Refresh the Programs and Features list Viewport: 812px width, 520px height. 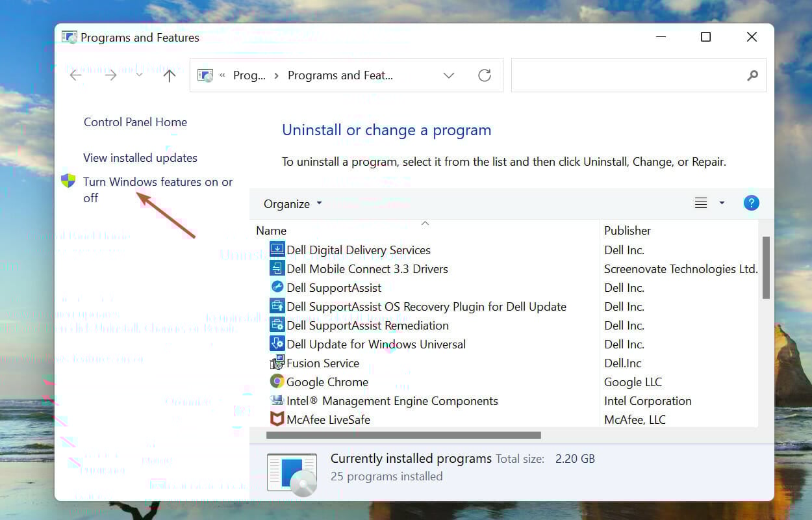point(484,75)
